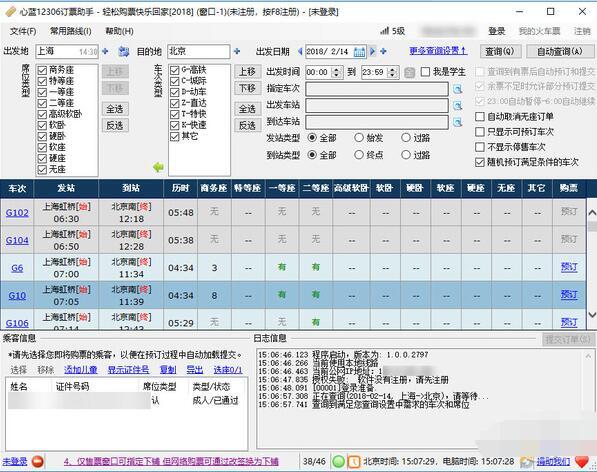Increase the 00:00 start time spinner
Screen dimensions: 597x472
[336, 69]
